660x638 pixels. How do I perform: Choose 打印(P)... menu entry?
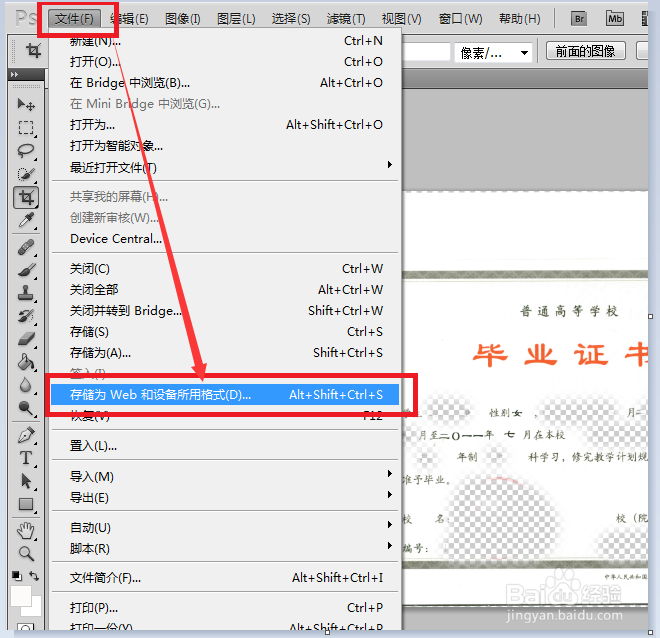click(225, 608)
